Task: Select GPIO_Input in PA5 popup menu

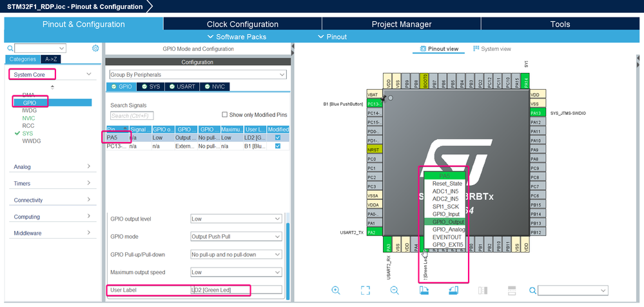Action: click(x=445, y=214)
